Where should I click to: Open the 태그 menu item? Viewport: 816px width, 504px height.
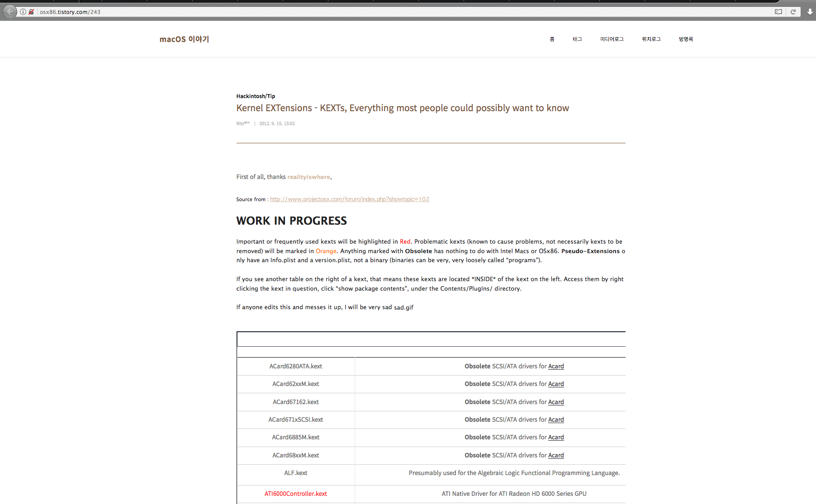pos(577,39)
